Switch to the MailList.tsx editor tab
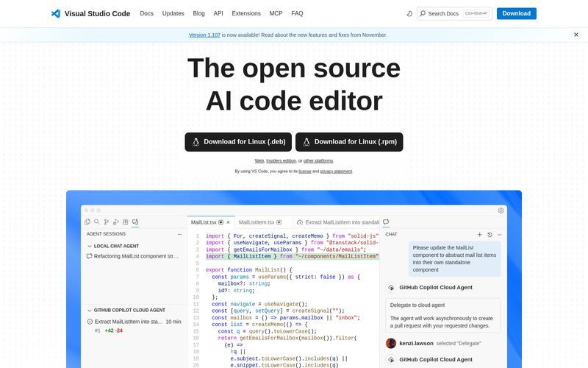The width and height of the screenshot is (588, 368). [211, 222]
